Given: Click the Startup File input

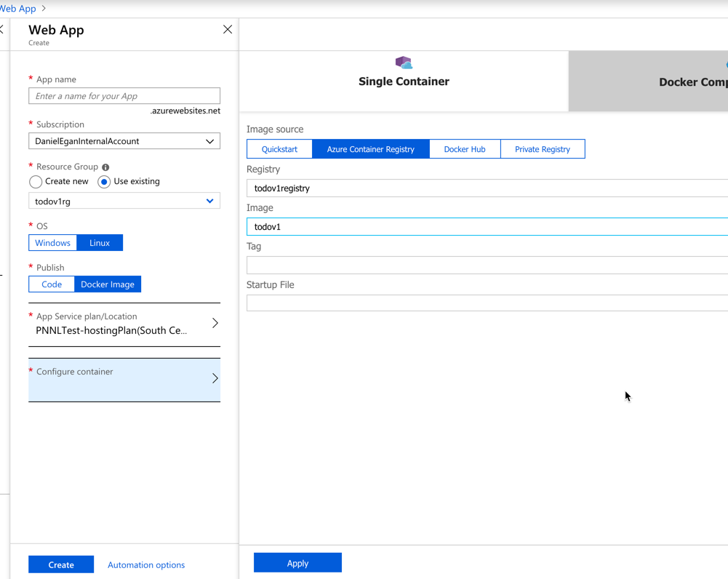Looking at the screenshot, I should pyautogui.click(x=487, y=303).
